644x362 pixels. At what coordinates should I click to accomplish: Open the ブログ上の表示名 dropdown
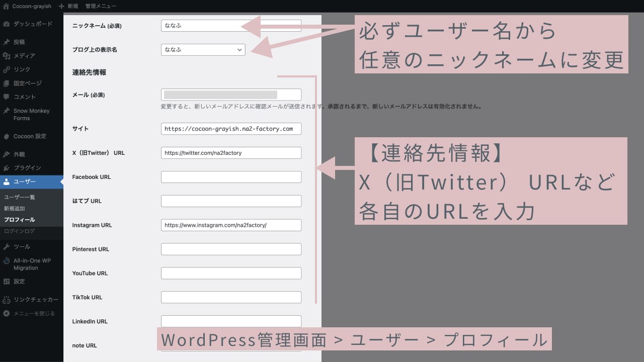pyautogui.click(x=203, y=50)
